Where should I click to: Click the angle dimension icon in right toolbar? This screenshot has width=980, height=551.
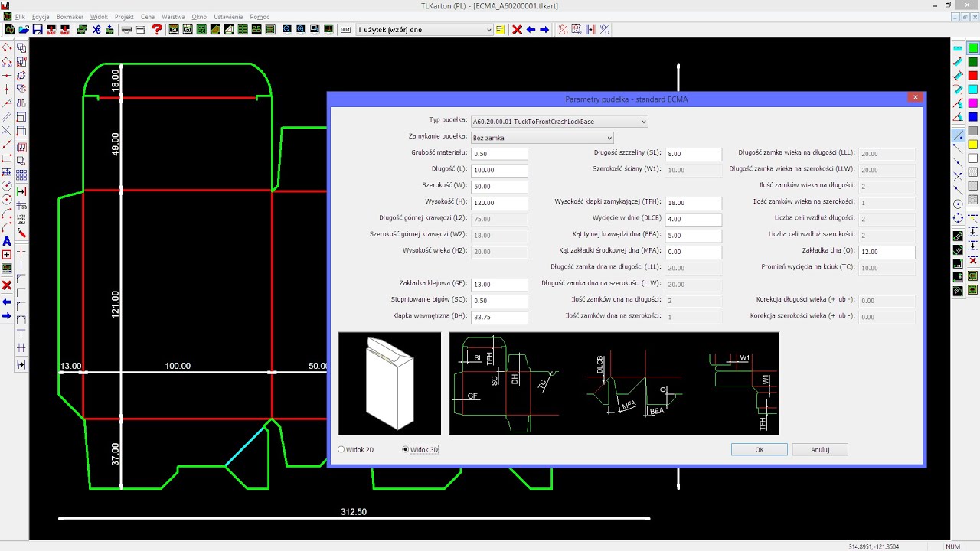tap(958, 117)
